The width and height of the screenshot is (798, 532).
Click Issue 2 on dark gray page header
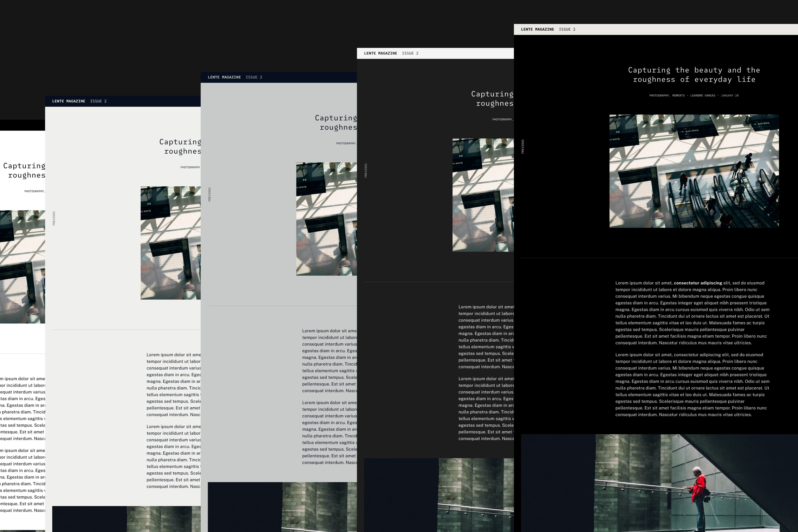tap(410, 53)
